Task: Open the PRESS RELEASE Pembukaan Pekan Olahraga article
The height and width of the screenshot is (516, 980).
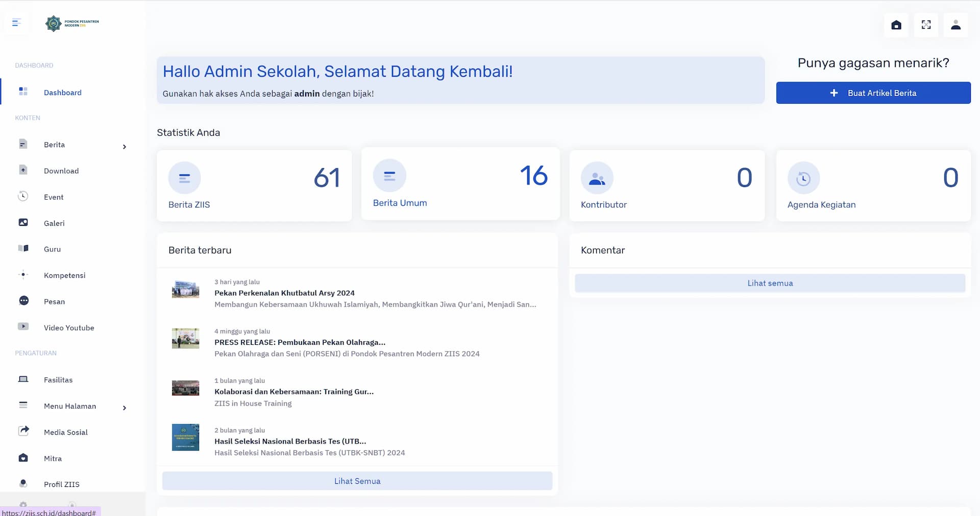Action: (x=300, y=342)
